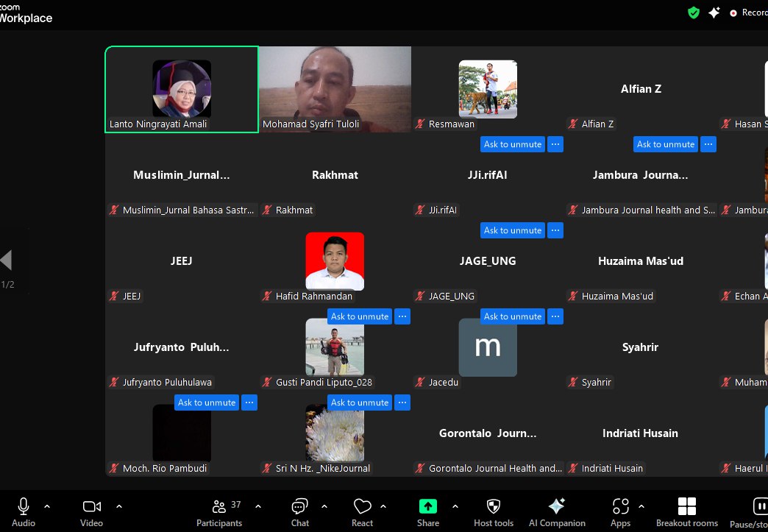Expand arrow next to Chat

point(324,506)
